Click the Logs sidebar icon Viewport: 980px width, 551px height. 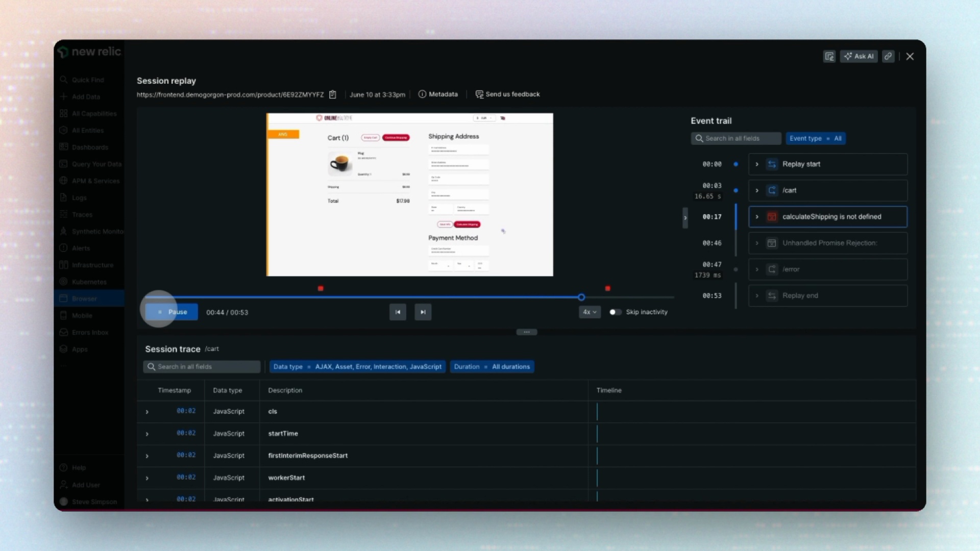[x=63, y=198]
